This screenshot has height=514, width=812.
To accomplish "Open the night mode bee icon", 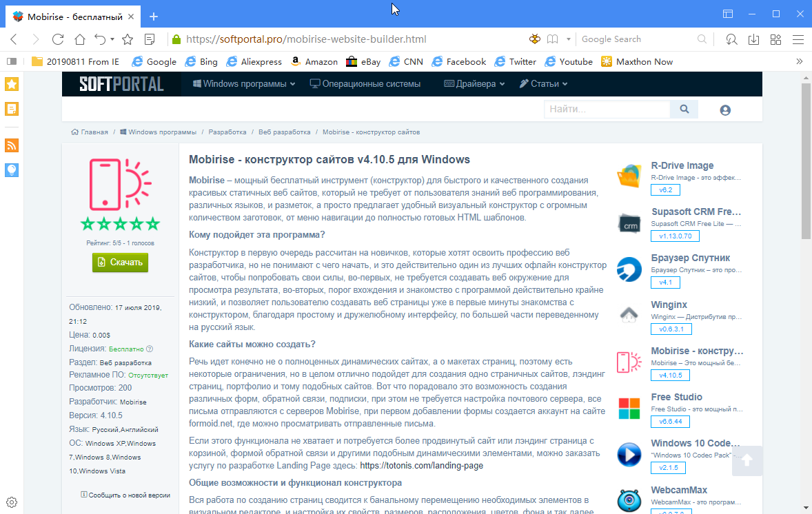I will point(534,39).
